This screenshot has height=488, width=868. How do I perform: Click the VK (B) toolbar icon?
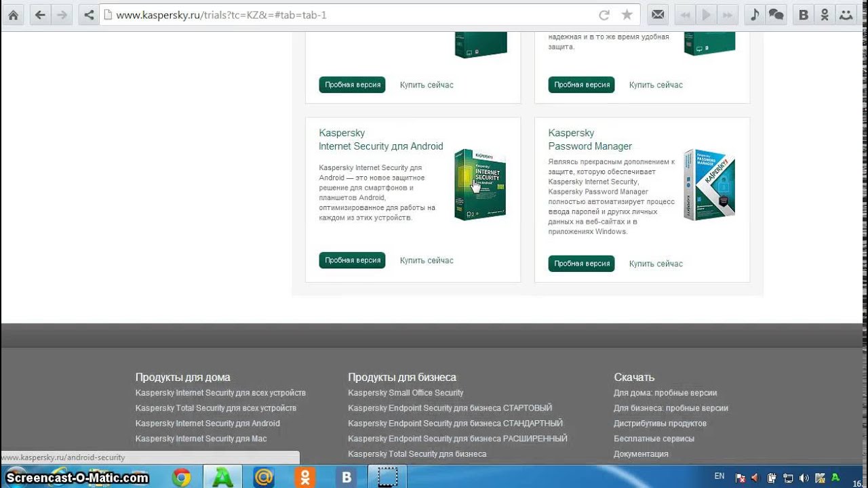tap(804, 15)
